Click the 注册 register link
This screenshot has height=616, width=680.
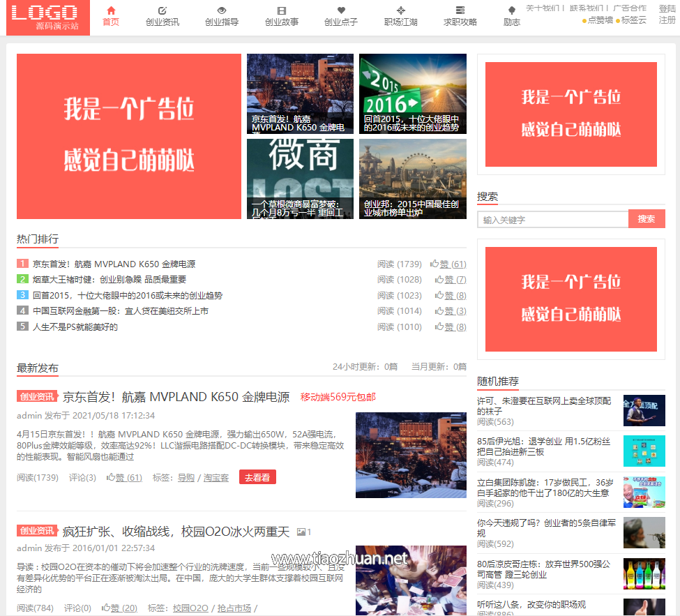coord(667,20)
